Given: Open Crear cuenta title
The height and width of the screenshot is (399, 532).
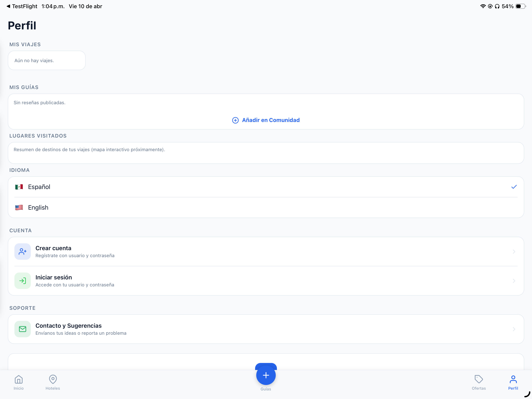Looking at the screenshot, I should coord(53,248).
